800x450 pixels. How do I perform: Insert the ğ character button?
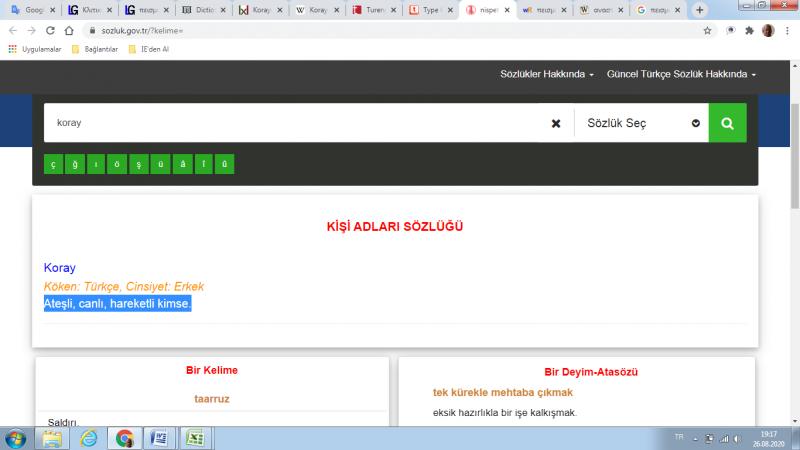click(75, 164)
